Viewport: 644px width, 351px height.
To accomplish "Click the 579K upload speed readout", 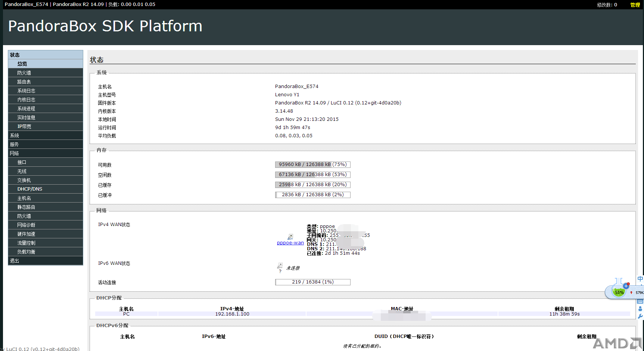I will [640, 293].
